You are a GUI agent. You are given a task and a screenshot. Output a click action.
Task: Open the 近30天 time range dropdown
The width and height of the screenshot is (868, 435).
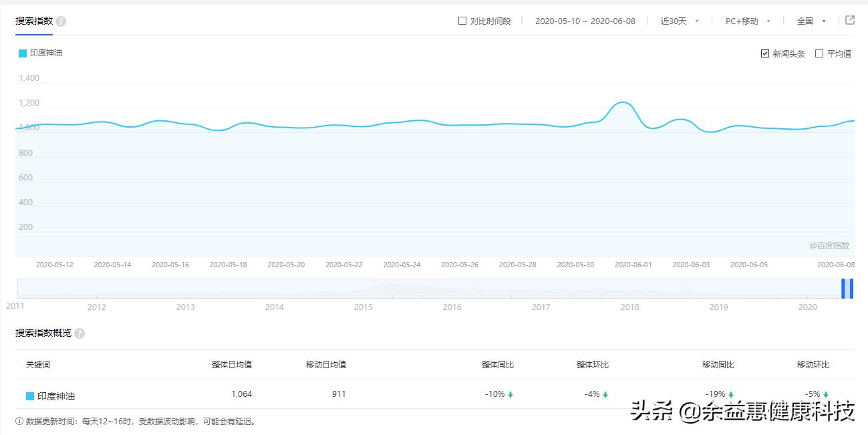tap(676, 21)
